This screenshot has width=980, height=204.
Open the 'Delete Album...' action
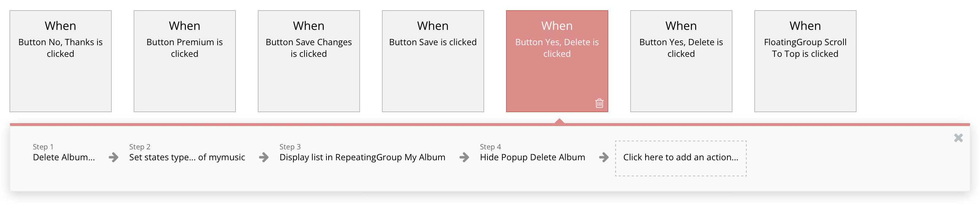click(64, 157)
